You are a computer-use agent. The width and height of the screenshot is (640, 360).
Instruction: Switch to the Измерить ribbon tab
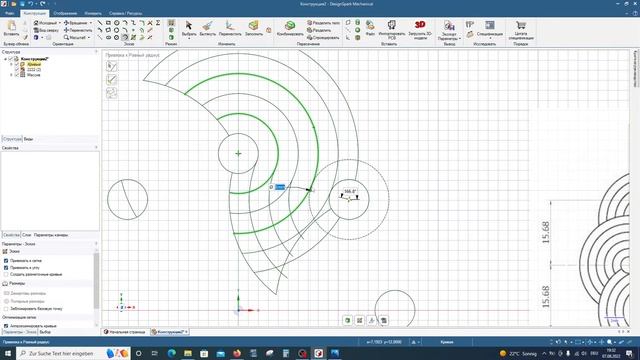click(93, 13)
